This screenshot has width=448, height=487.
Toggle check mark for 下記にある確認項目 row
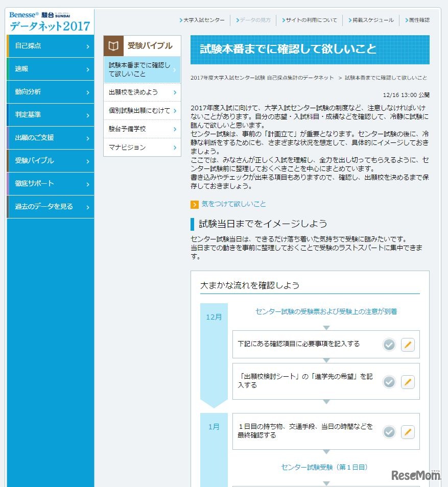pos(389,345)
